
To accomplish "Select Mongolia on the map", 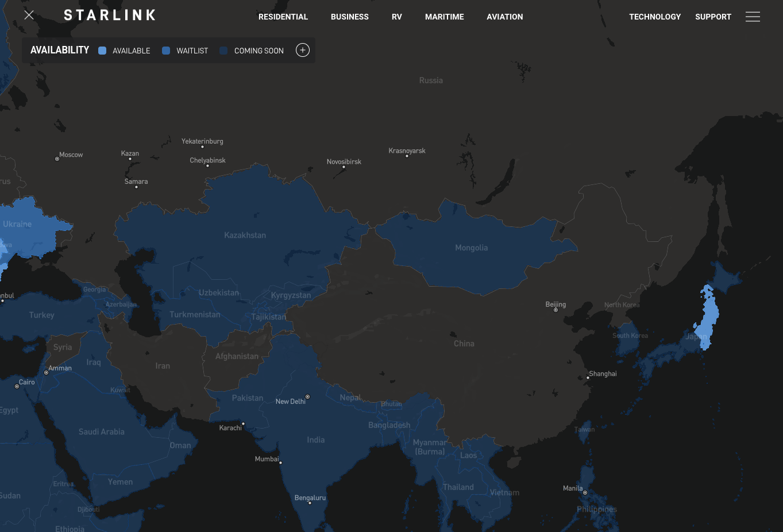I will click(x=472, y=248).
